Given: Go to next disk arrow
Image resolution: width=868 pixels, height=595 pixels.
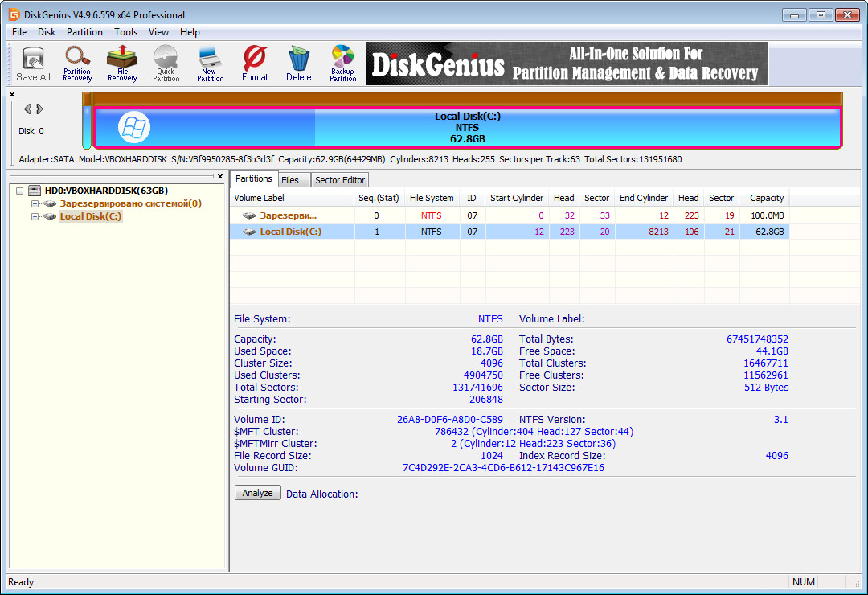Looking at the screenshot, I should 40,109.
